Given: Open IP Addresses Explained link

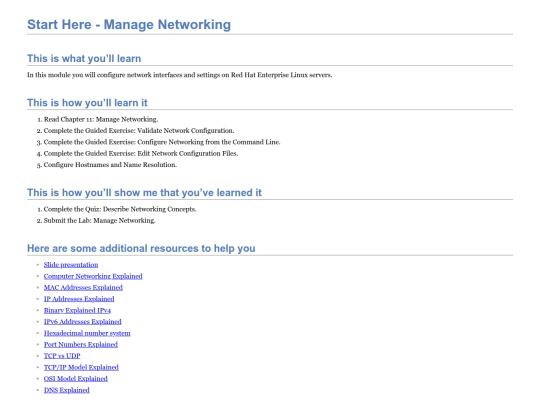Looking at the screenshot, I should (x=79, y=299).
